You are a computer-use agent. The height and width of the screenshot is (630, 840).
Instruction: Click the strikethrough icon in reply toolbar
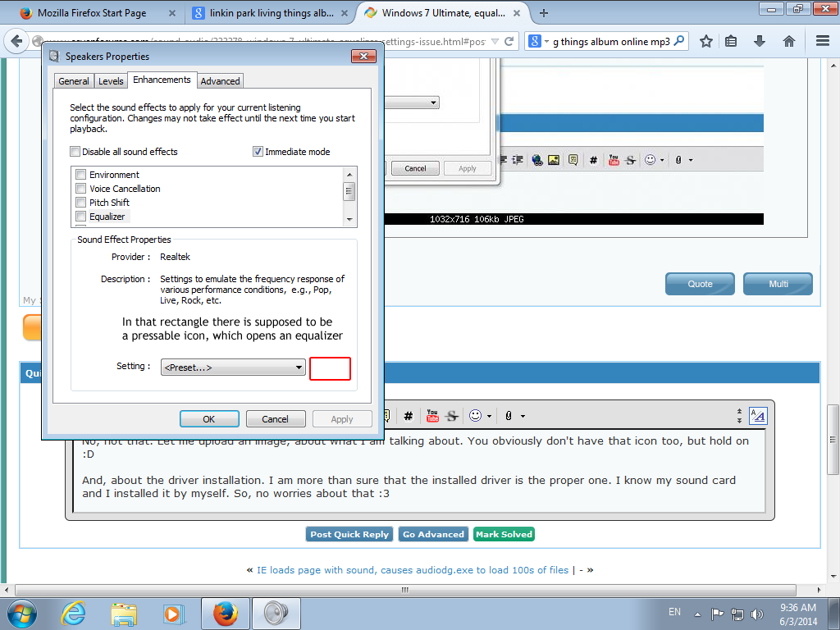click(x=452, y=416)
